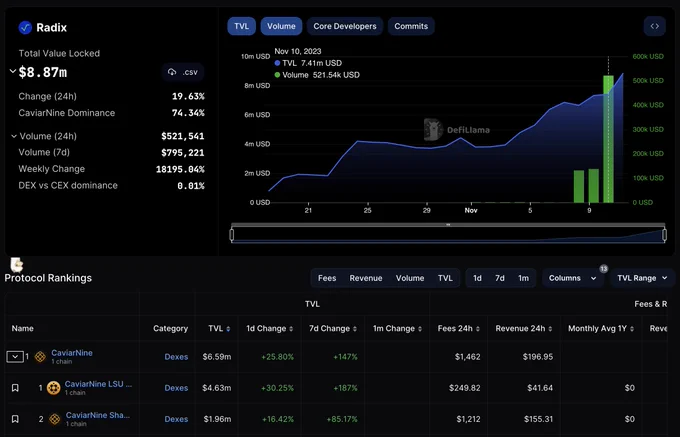Toggle the Commits chart series
The height and width of the screenshot is (437, 680).
(x=411, y=26)
